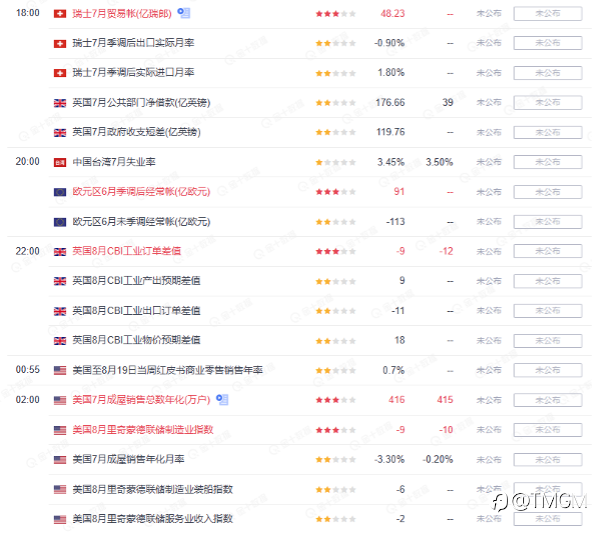Click the flag beside 中国台湾7月失业率
Viewport: 593px width, 535px height.
[60, 163]
